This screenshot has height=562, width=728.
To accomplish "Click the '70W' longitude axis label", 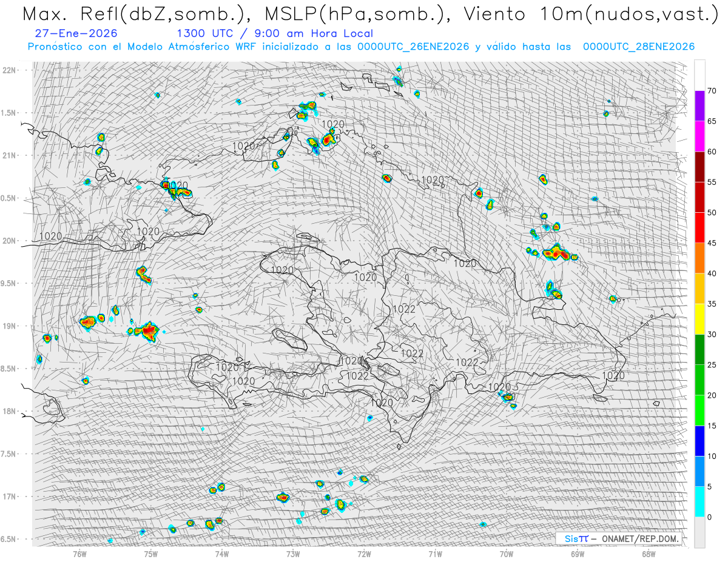I will tap(506, 554).
